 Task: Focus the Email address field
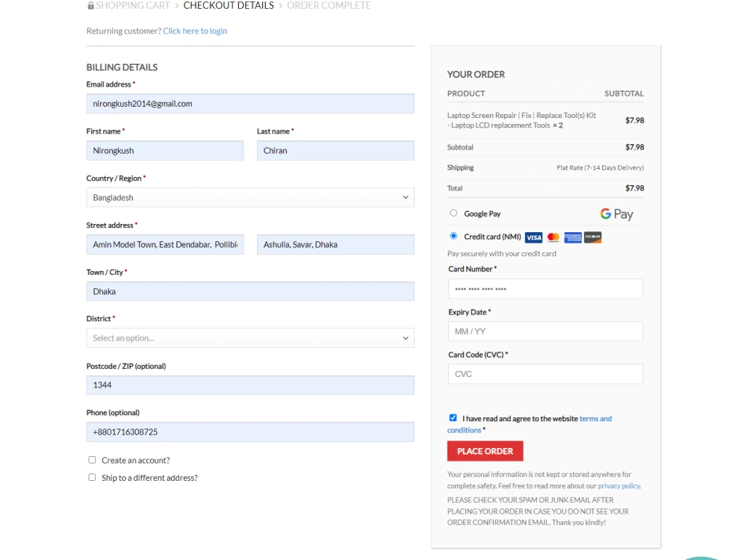(x=250, y=103)
